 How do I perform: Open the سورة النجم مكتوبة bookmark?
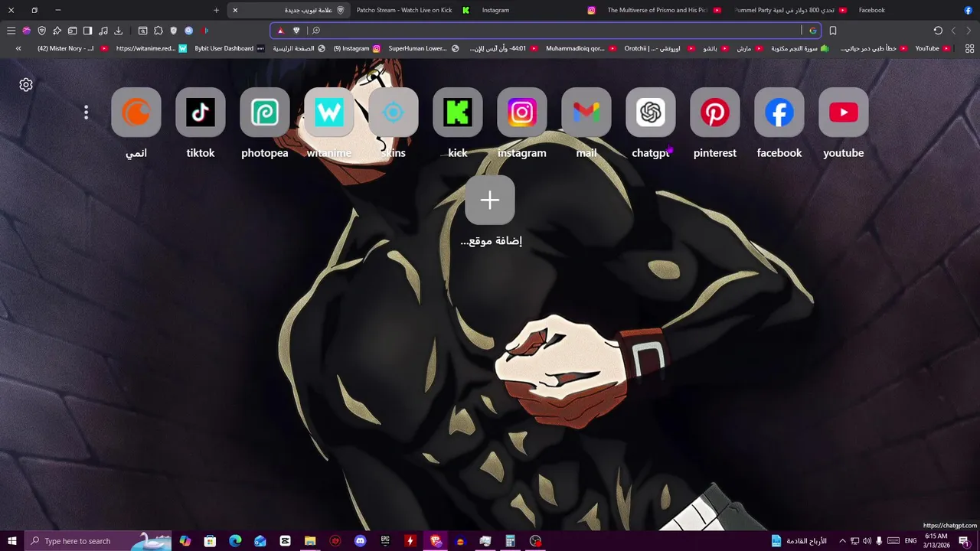pos(800,48)
